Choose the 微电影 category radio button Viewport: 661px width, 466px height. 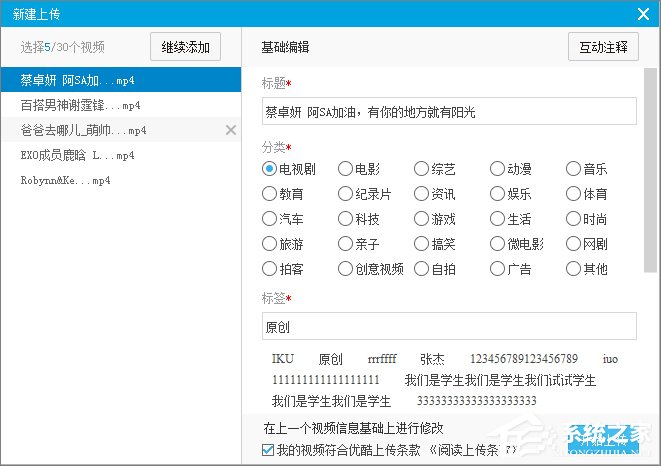click(497, 244)
